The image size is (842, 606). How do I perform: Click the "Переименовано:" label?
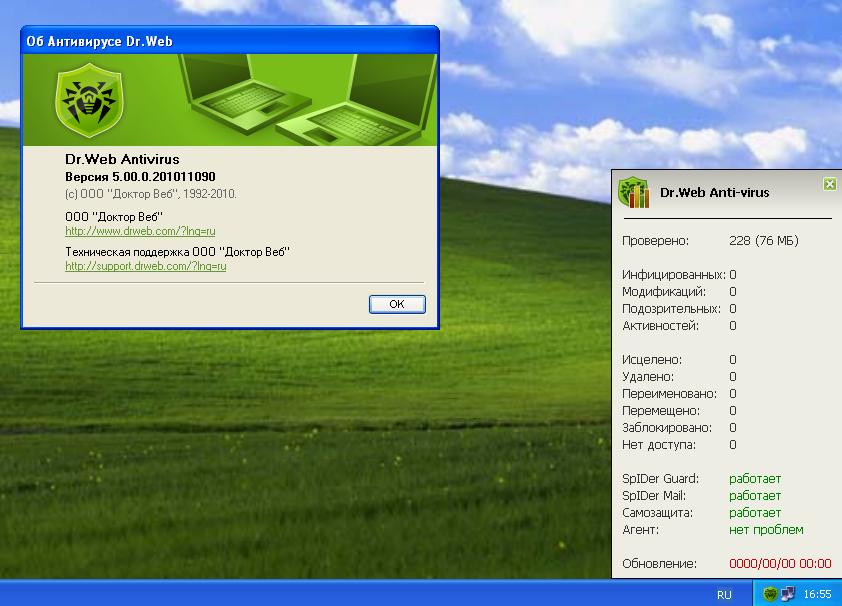point(669,394)
